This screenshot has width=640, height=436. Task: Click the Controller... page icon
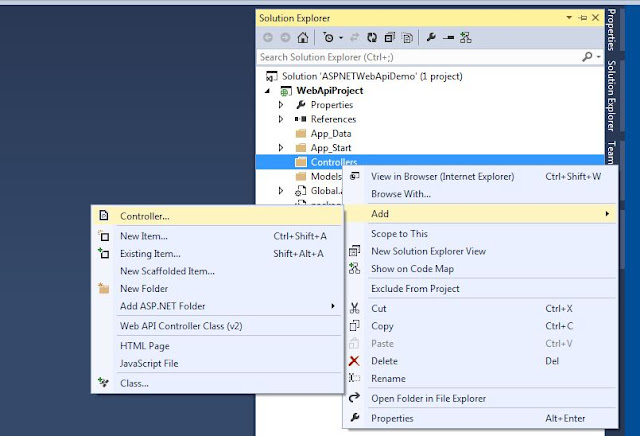pos(104,216)
